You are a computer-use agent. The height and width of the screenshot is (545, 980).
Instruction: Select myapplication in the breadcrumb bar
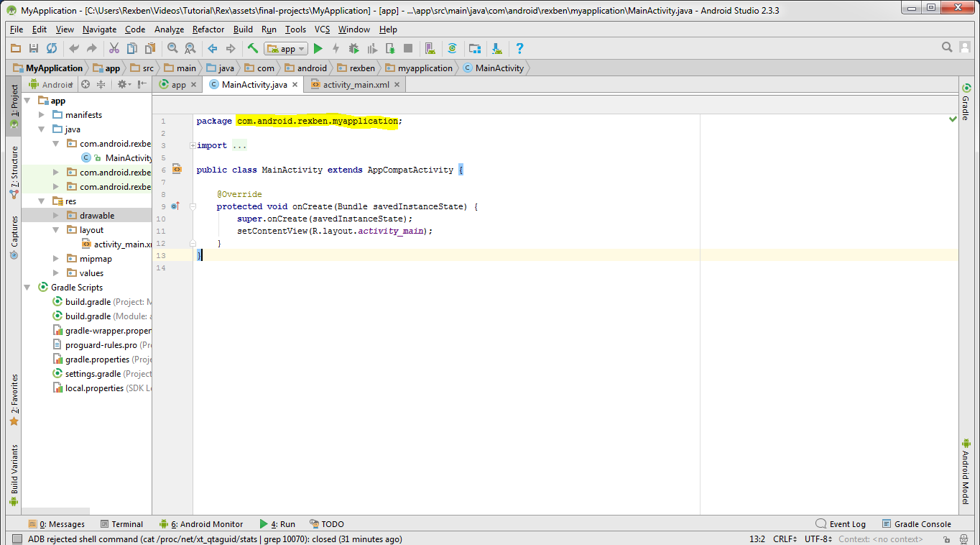419,68
